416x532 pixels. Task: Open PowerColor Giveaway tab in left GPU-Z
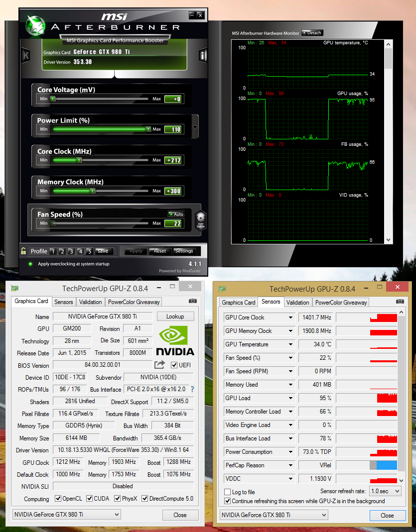point(134,302)
